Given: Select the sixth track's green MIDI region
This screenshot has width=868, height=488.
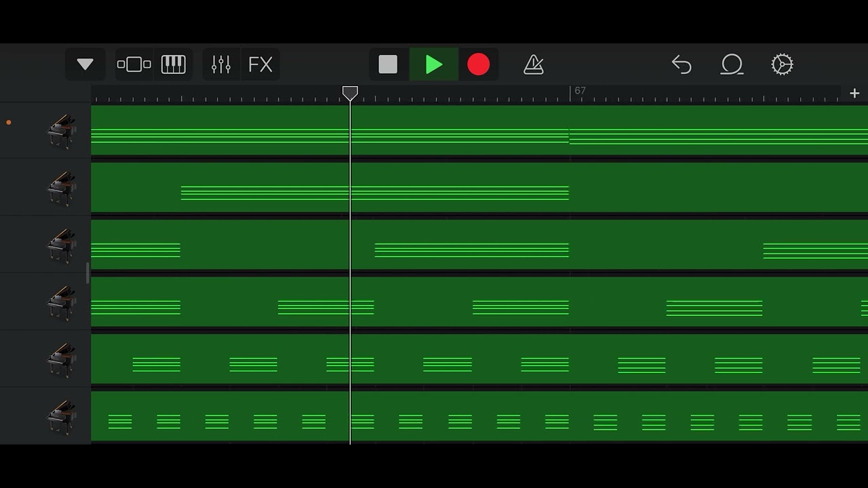Looking at the screenshot, I should 479,416.
